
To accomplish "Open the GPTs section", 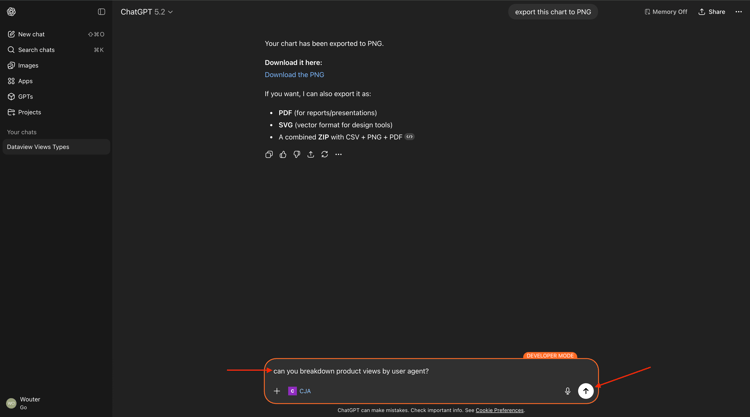I will point(56,97).
